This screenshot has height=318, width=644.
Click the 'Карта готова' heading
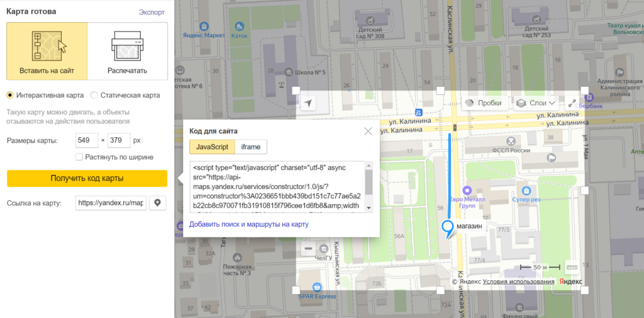tap(31, 12)
